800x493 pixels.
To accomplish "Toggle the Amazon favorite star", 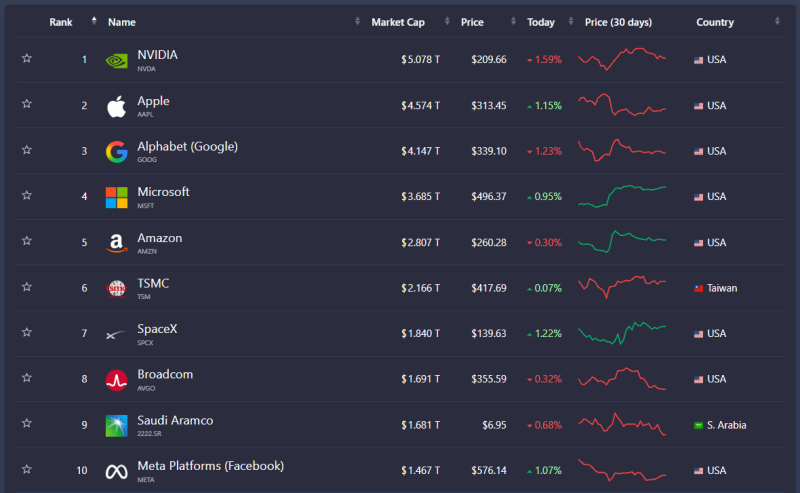I will click(x=27, y=240).
